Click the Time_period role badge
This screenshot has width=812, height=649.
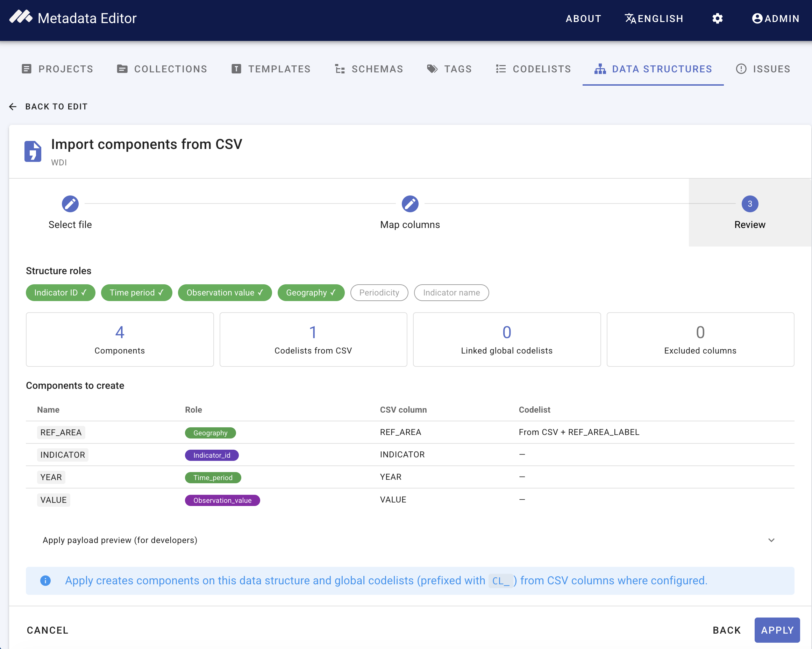tap(213, 478)
